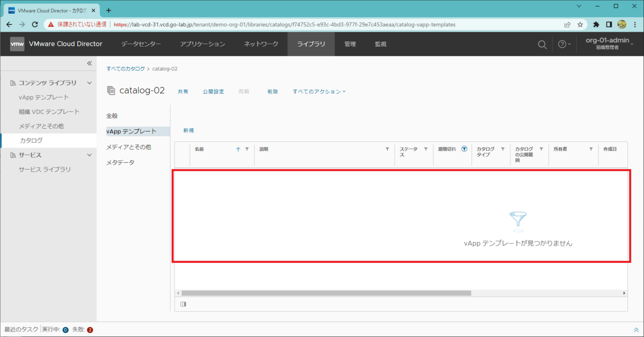
Task: Click the grid's horizontal scrollbar thumb
Action: [x=326, y=293]
